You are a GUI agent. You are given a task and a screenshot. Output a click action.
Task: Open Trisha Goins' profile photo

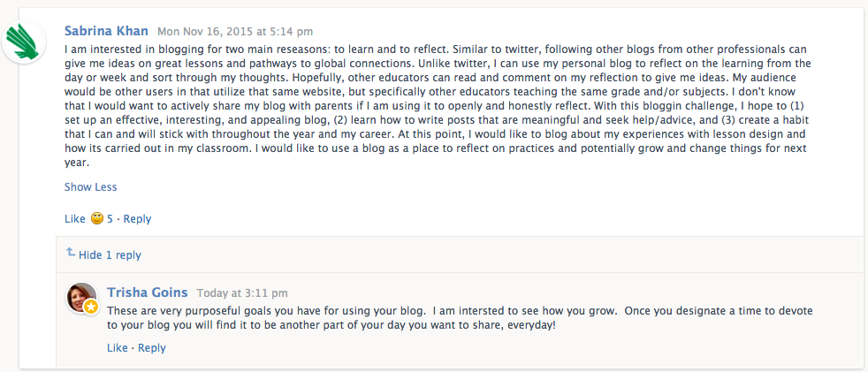[80, 296]
